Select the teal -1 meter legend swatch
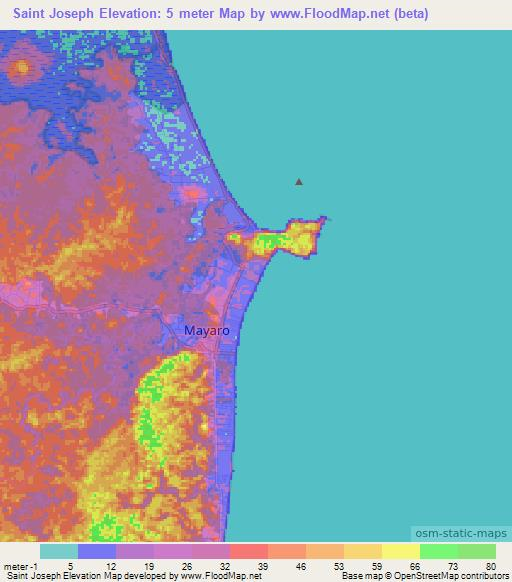 click(x=59, y=551)
